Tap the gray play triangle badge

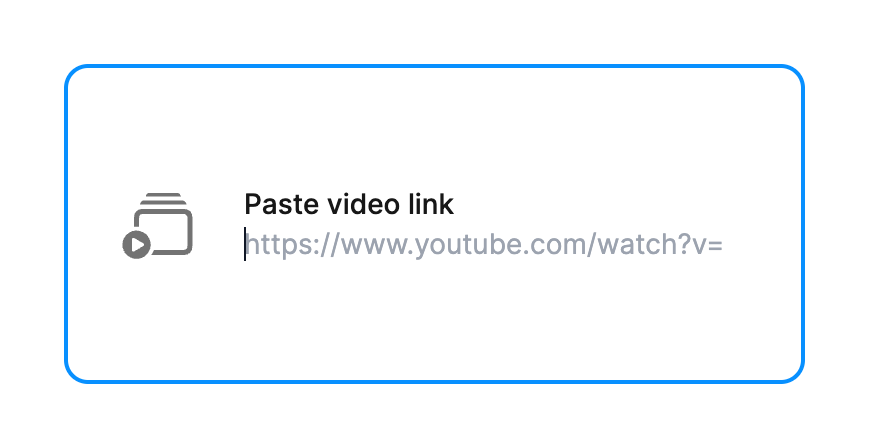point(136,245)
